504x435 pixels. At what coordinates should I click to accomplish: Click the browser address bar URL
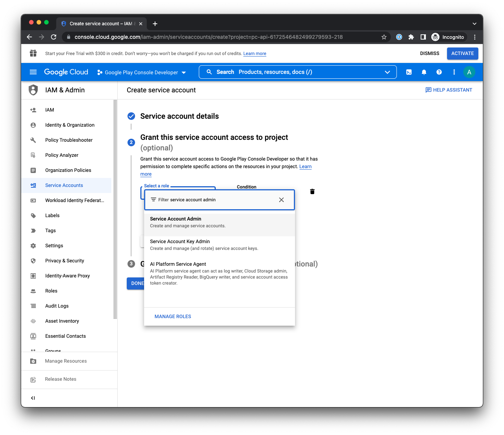(209, 37)
